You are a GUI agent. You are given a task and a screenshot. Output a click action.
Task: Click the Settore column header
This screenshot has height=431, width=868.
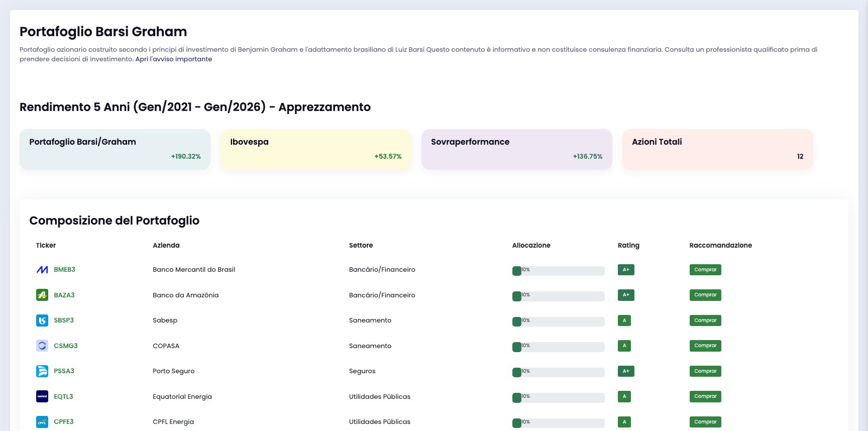[361, 245]
